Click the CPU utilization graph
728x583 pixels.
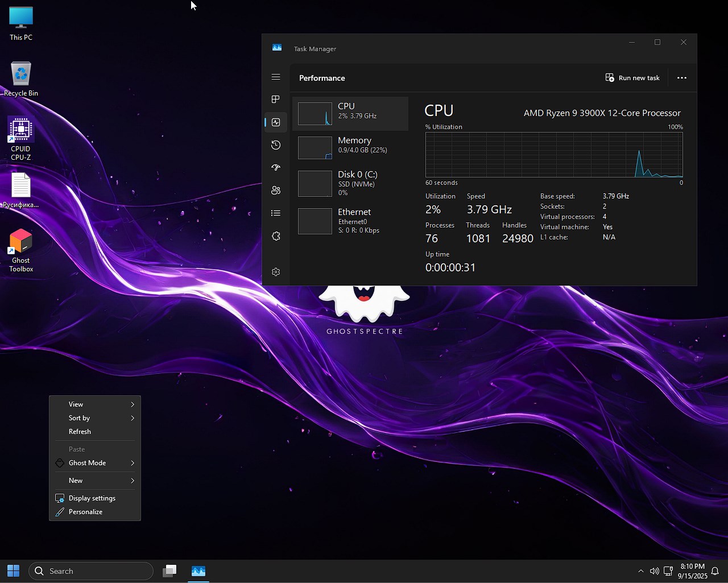point(553,155)
